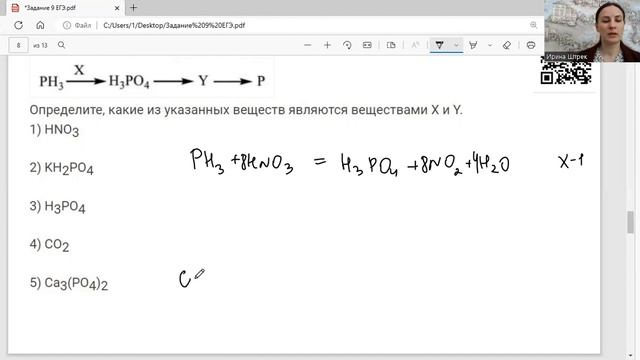Click answer option '4) CO2'
This screenshot has height=360, width=640.
[49, 244]
